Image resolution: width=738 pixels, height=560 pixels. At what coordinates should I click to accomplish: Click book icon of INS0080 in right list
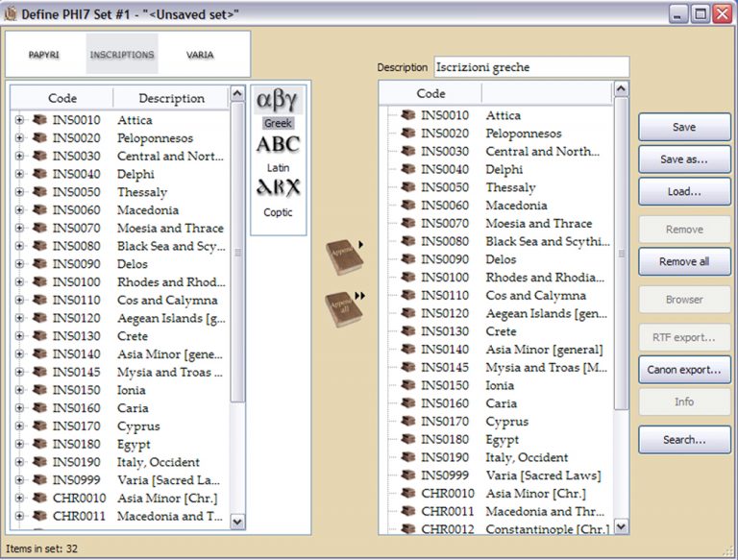coord(408,241)
